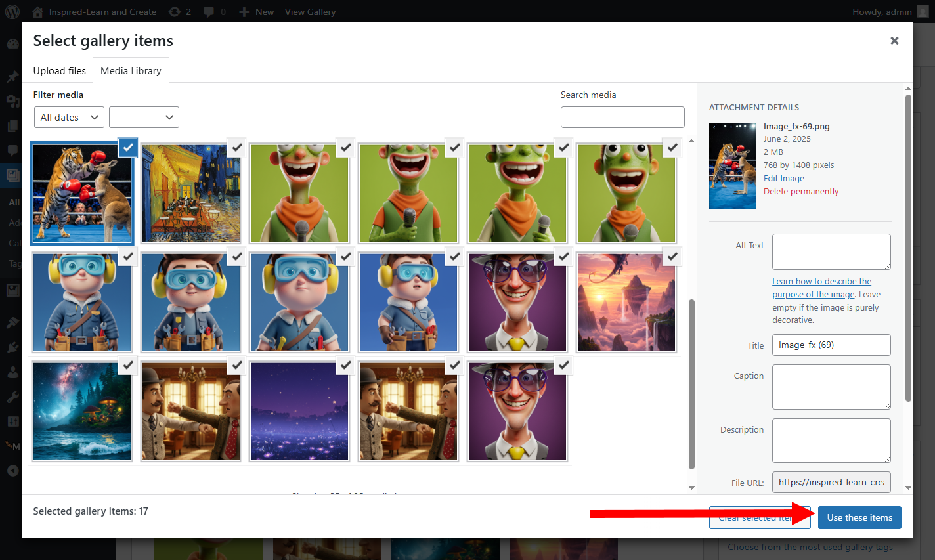Viewport: 935px width, 560px height.
Task: Toggle checkmark on the purple starry field image
Action: click(x=346, y=365)
